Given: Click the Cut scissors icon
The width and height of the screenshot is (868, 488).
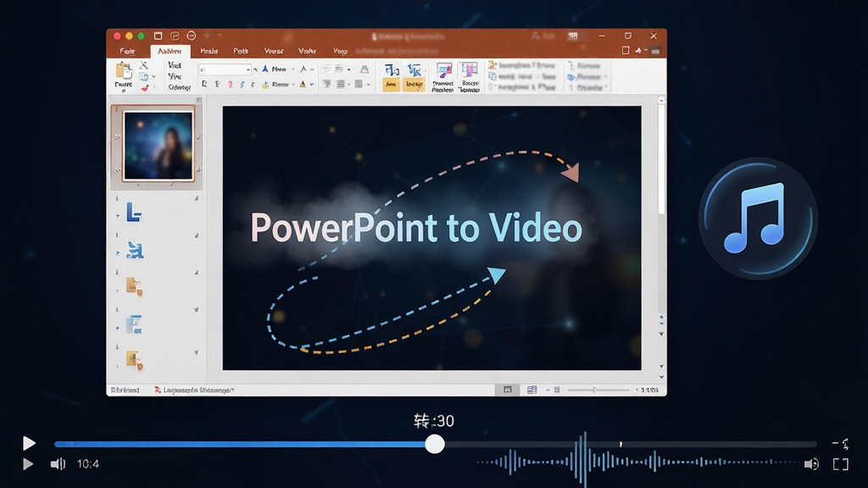Looking at the screenshot, I should [x=144, y=65].
